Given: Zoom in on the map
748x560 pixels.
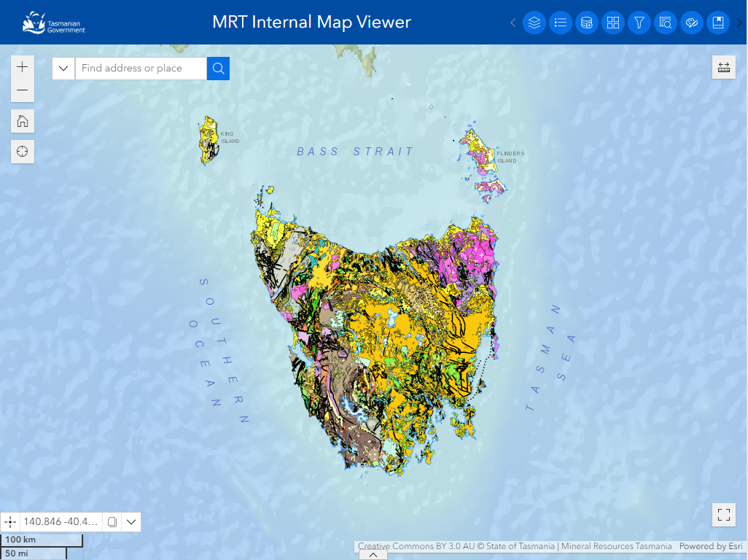Looking at the screenshot, I should pyautogui.click(x=23, y=67).
